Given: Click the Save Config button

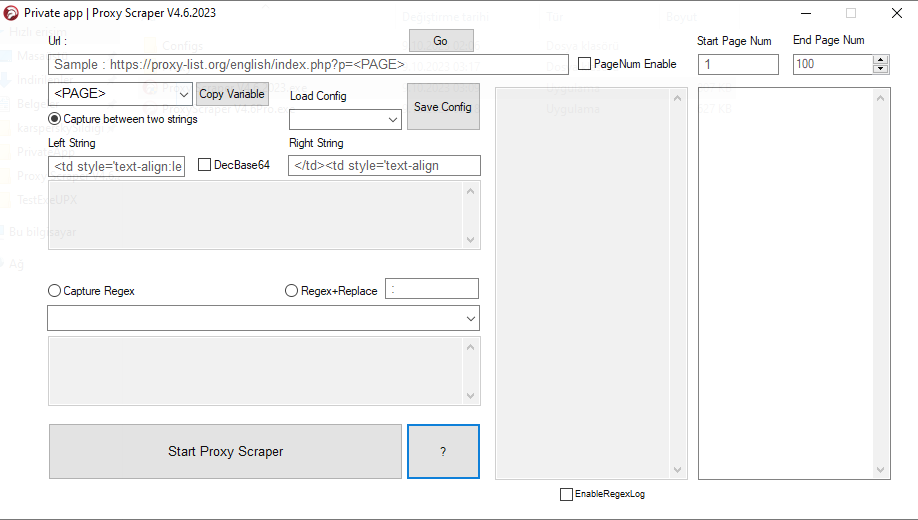Looking at the screenshot, I should [443, 107].
